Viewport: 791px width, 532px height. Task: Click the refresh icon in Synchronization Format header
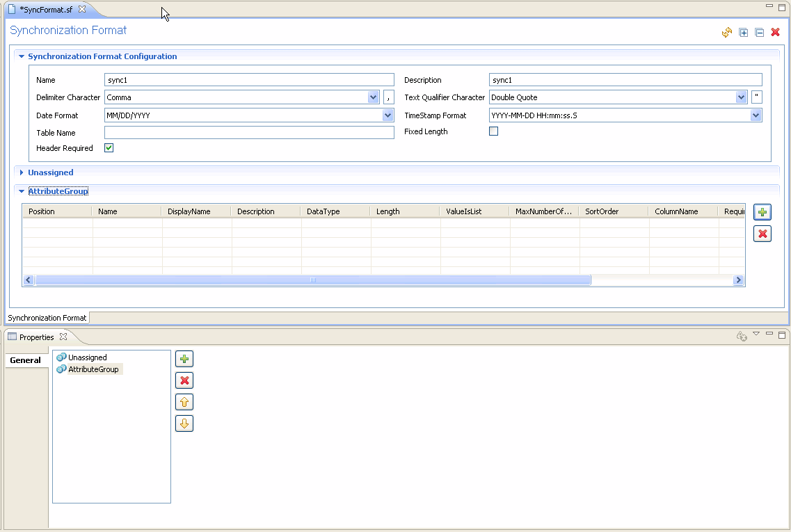pyautogui.click(x=727, y=32)
